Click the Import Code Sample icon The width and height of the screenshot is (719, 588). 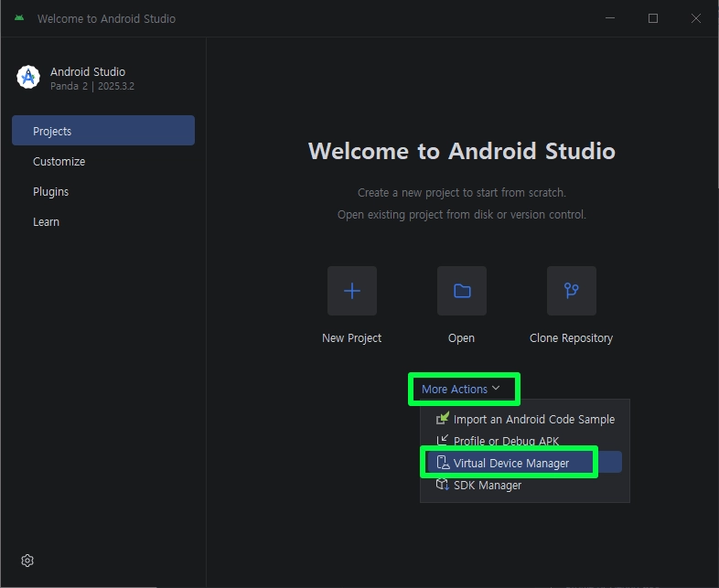click(x=443, y=419)
